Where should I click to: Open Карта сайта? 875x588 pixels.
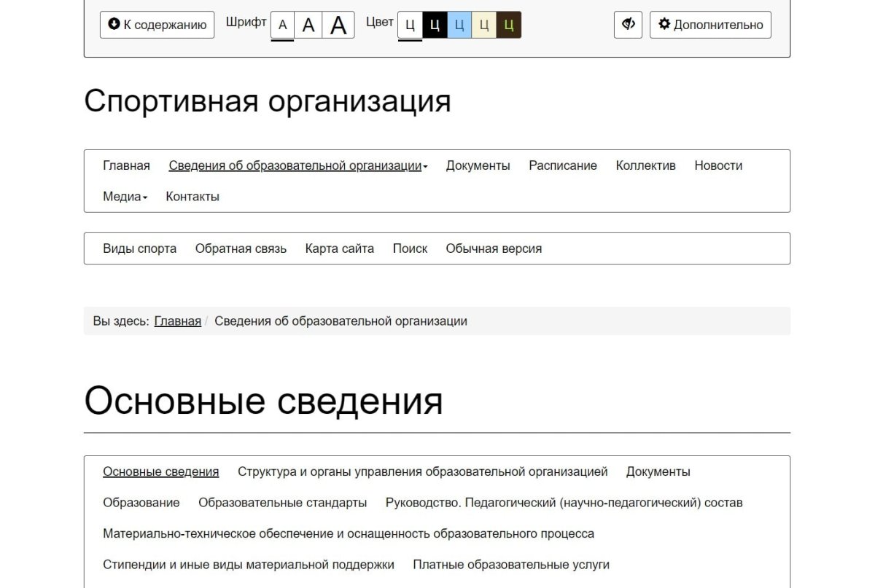[x=338, y=248]
